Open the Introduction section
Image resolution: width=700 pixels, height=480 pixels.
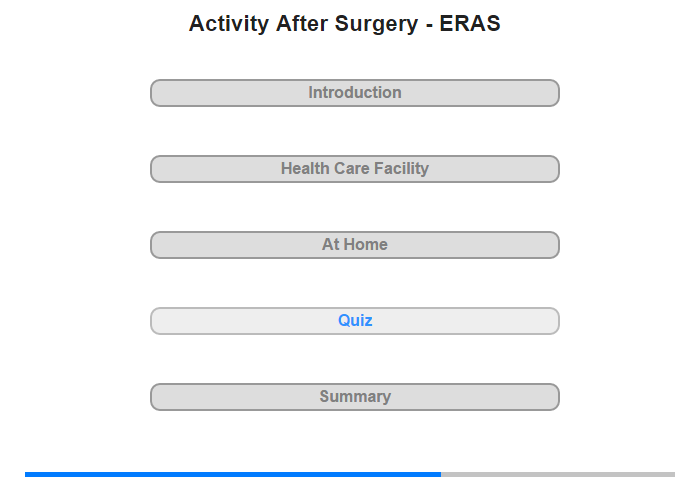355,93
